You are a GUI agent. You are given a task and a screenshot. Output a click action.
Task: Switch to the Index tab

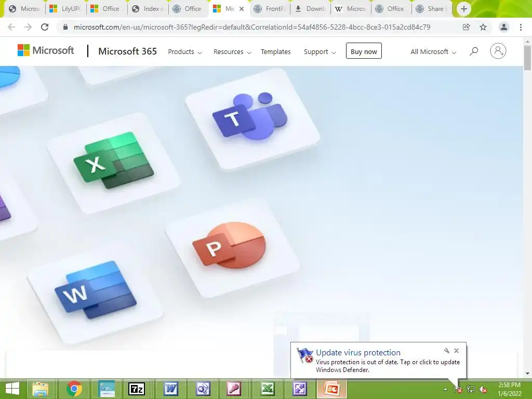[x=148, y=9]
